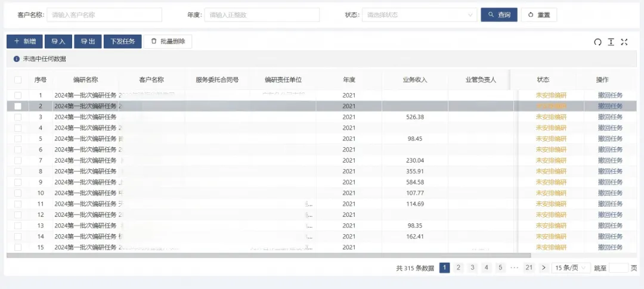
Task: Click the next page arrow
Action: [543, 268]
